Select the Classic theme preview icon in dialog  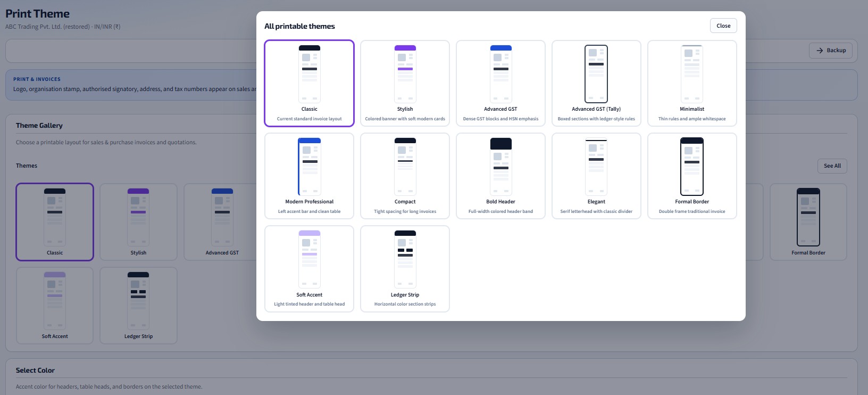click(309, 74)
